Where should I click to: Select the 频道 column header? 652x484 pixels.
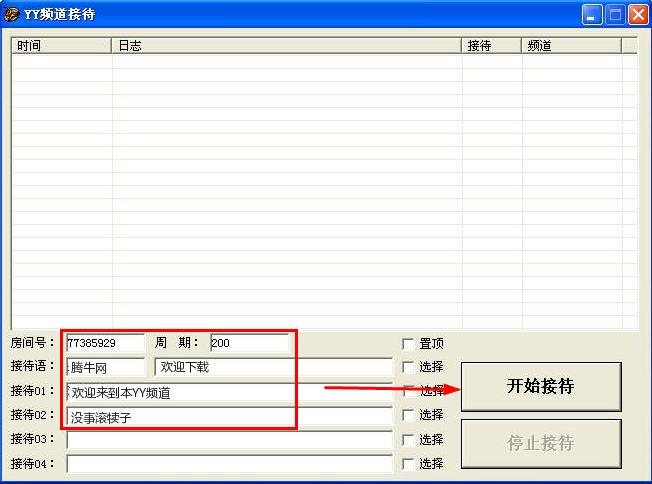tap(570, 46)
